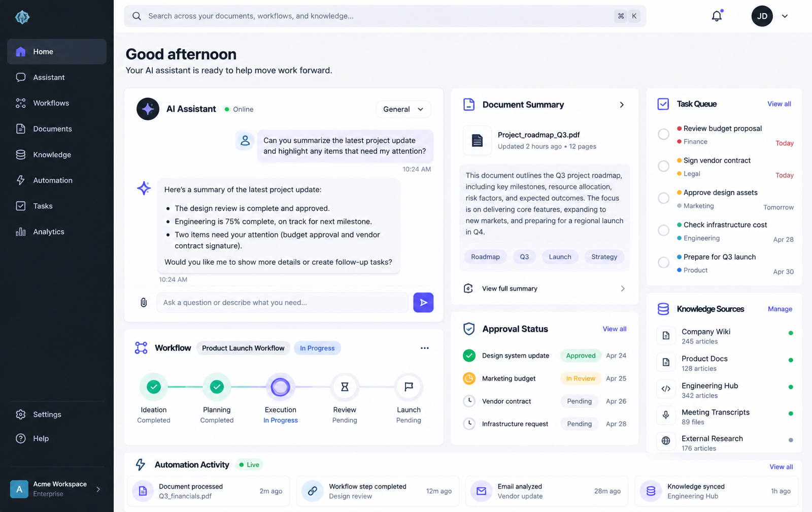Focus the global search bar
Image resolution: width=812 pixels, height=512 pixels.
click(x=385, y=16)
